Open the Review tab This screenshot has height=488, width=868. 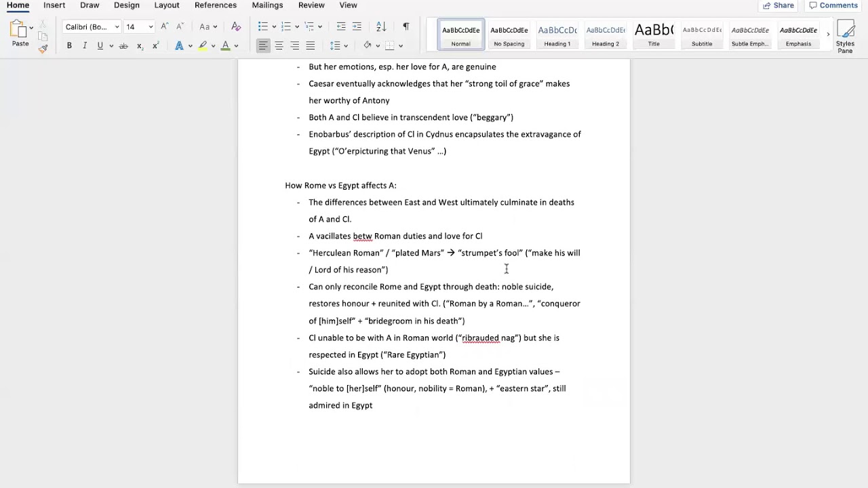pos(311,5)
